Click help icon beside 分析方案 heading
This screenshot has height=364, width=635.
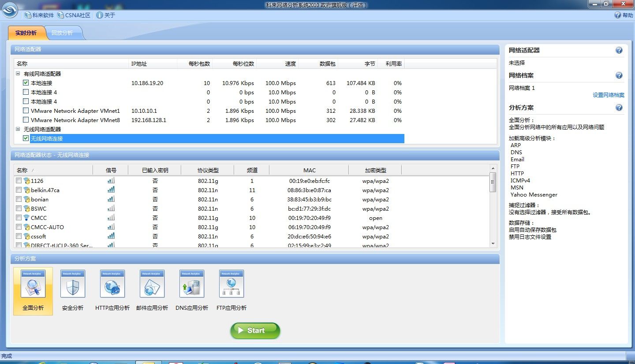(x=619, y=108)
